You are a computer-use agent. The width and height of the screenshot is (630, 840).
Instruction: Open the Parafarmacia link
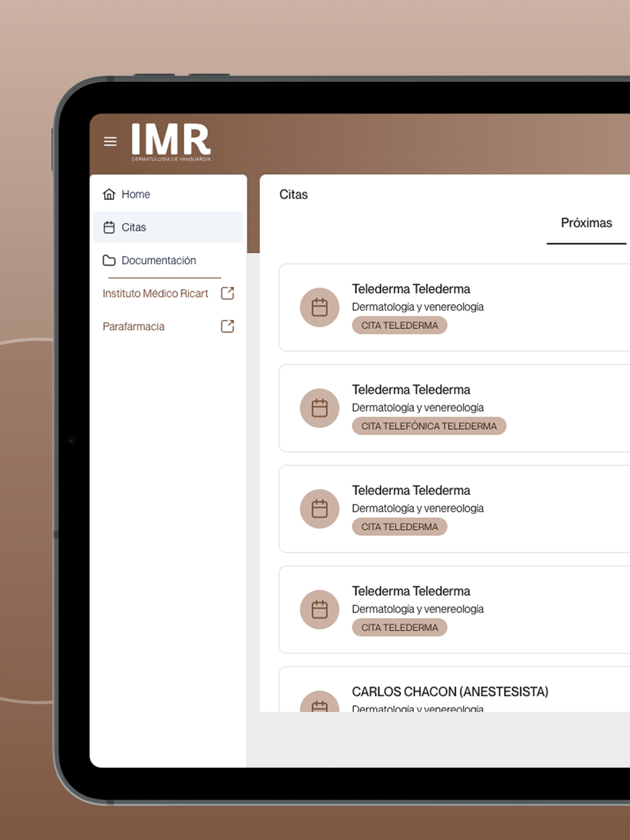click(x=134, y=326)
